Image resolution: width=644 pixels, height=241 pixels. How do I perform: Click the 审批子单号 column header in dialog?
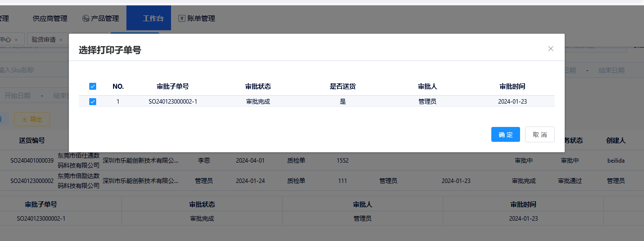[x=173, y=86]
